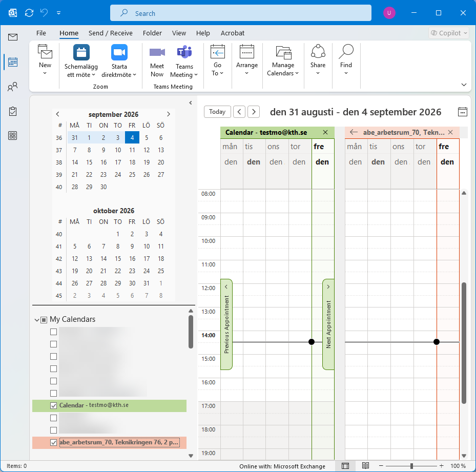Click zoom out minus in status bar
The width and height of the screenshot is (476, 472).
381,466
